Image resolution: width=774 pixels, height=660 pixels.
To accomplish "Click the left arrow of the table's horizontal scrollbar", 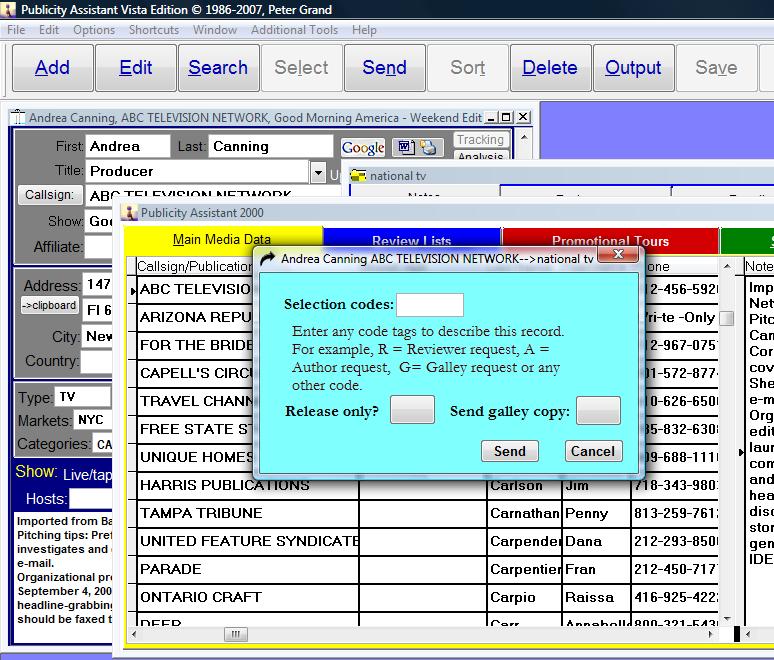I will (134, 634).
